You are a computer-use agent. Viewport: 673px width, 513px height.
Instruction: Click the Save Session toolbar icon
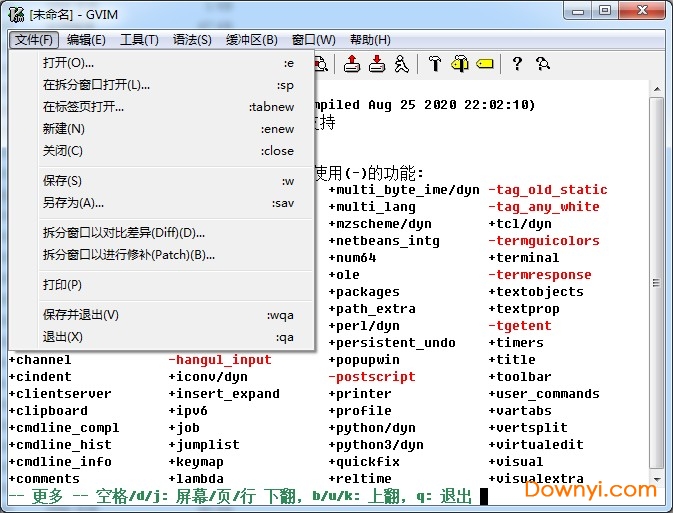(377, 64)
